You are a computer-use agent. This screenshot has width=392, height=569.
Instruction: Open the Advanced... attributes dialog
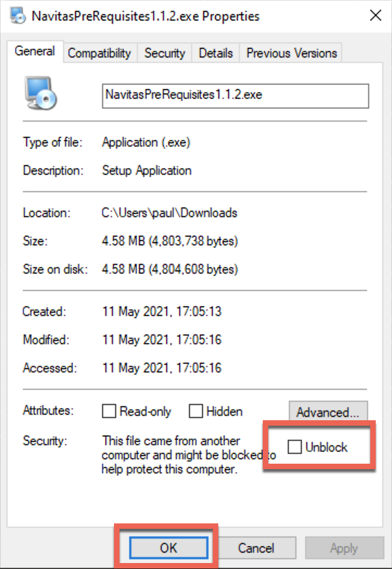pos(328,412)
